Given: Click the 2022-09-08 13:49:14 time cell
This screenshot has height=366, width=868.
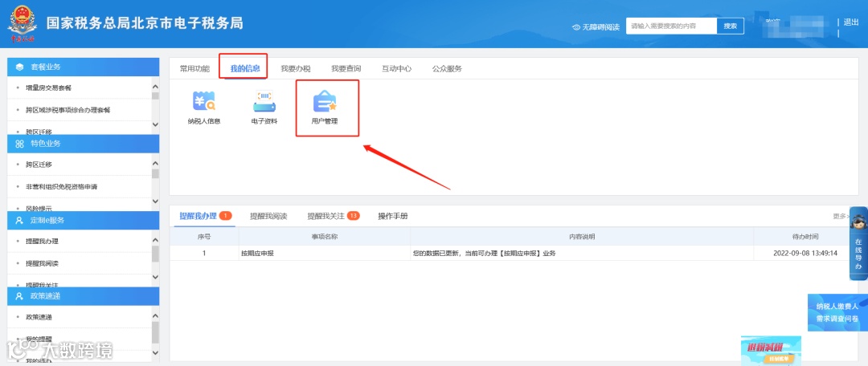Looking at the screenshot, I should (x=805, y=253).
